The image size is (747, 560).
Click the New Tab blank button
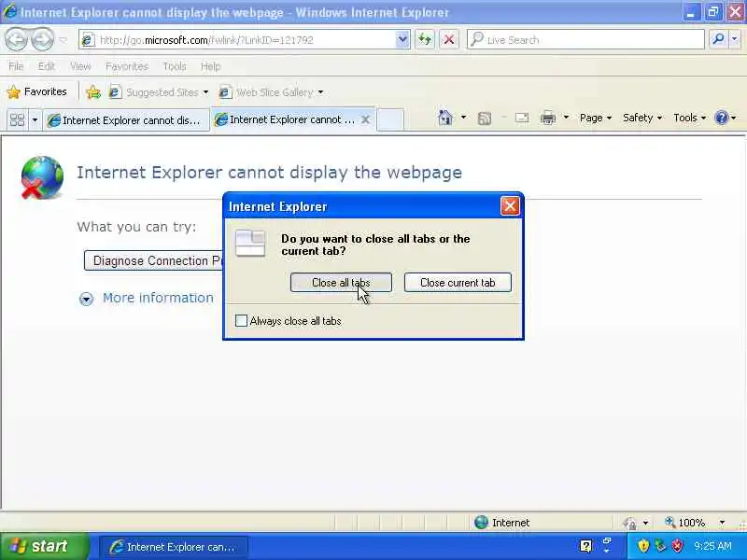pyautogui.click(x=390, y=119)
